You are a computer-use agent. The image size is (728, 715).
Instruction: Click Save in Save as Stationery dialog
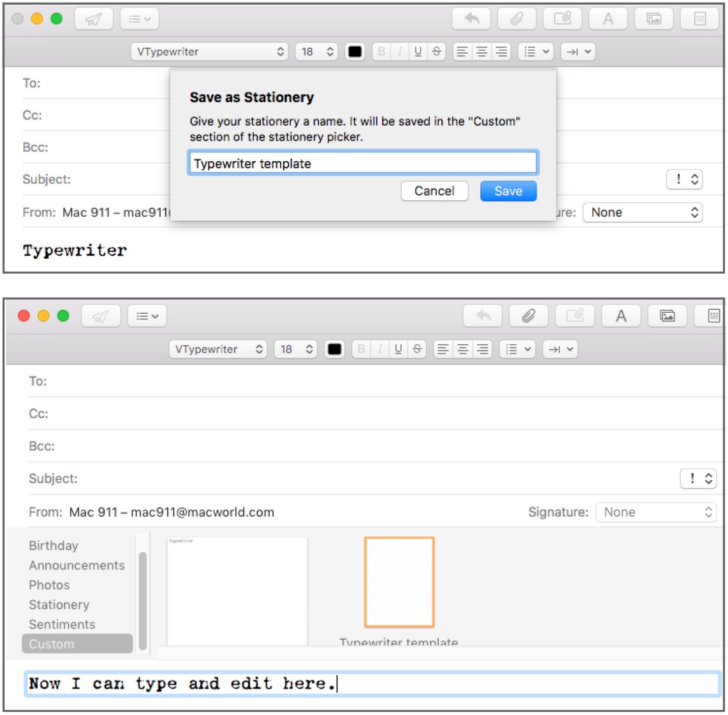[x=508, y=191]
